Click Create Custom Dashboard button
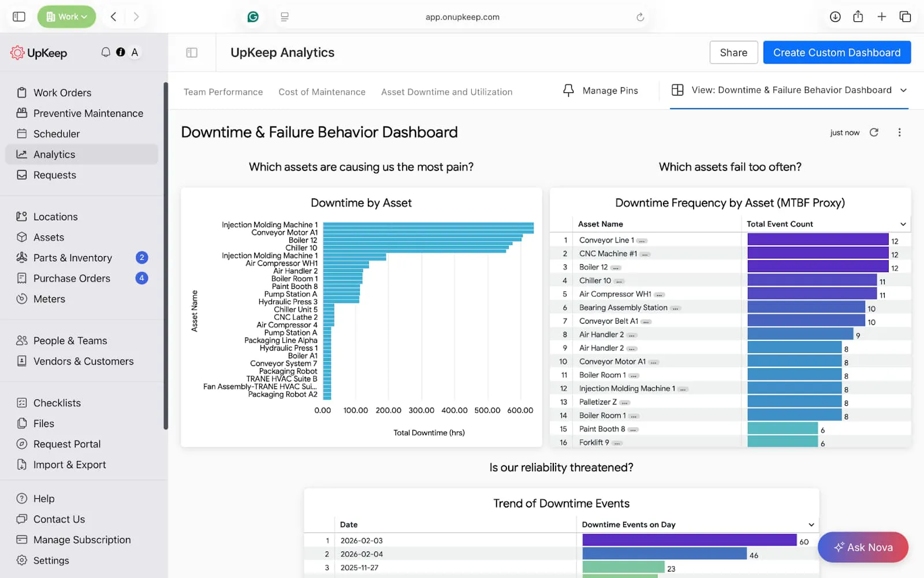Image resolution: width=924 pixels, height=578 pixels. (837, 53)
